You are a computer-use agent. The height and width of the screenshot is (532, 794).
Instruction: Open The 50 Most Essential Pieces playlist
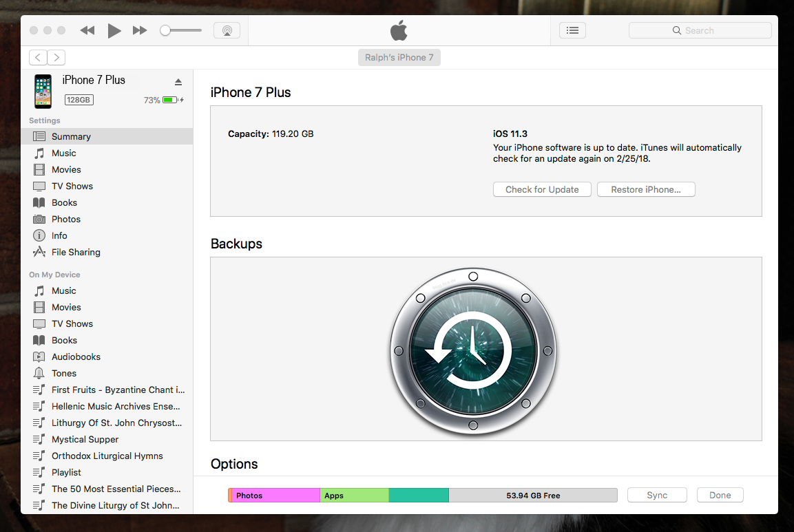pyautogui.click(x=107, y=489)
